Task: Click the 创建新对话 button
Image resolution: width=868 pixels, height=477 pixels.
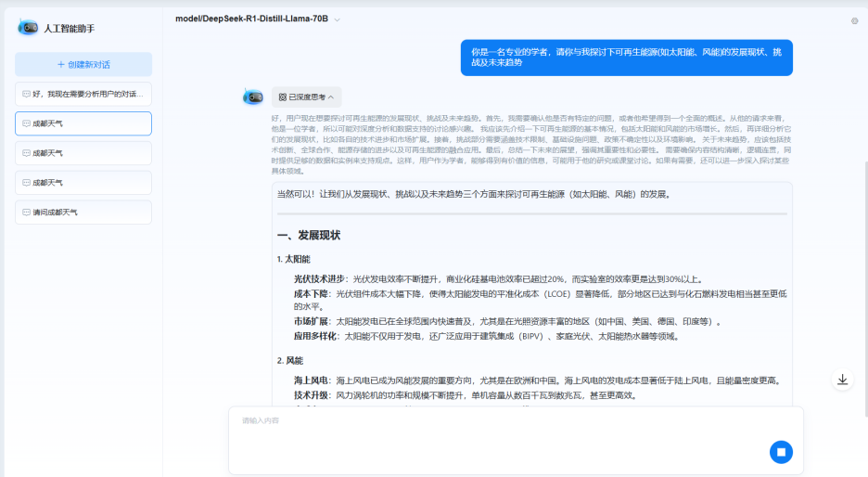Action: pos(83,64)
